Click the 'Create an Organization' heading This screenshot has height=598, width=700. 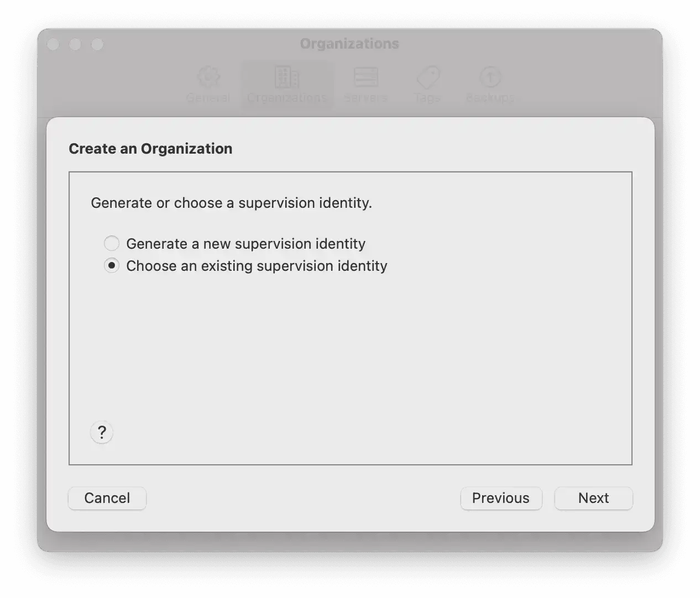click(150, 149)
